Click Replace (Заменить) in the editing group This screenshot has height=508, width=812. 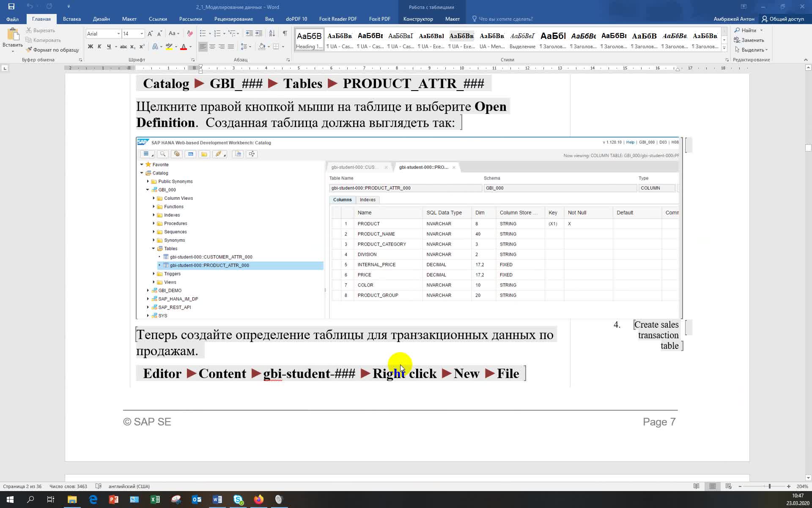(749, 40)
